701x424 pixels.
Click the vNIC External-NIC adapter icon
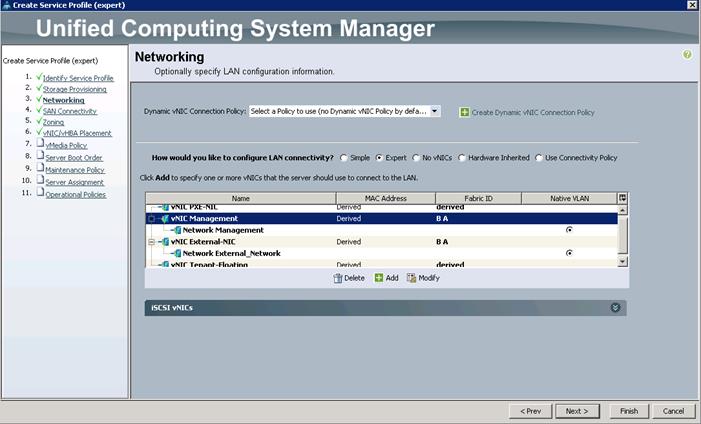tap(165, 242)
